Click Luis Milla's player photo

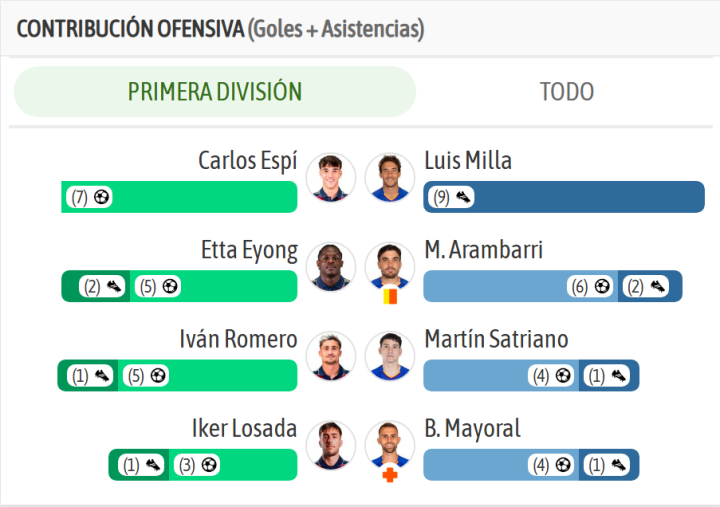pyautogui.click(x=389, y=177)
